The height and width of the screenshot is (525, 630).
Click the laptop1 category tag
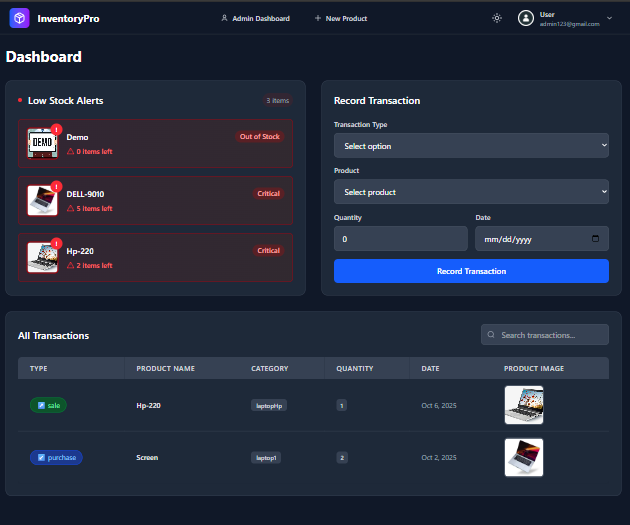click(x=266, y=458)
